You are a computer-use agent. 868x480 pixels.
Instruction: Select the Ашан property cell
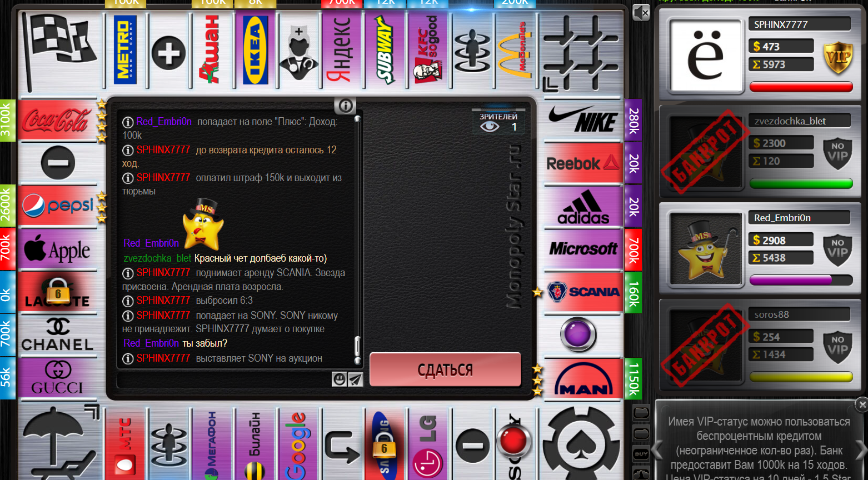pyautogui.click(x=211, y=50)
